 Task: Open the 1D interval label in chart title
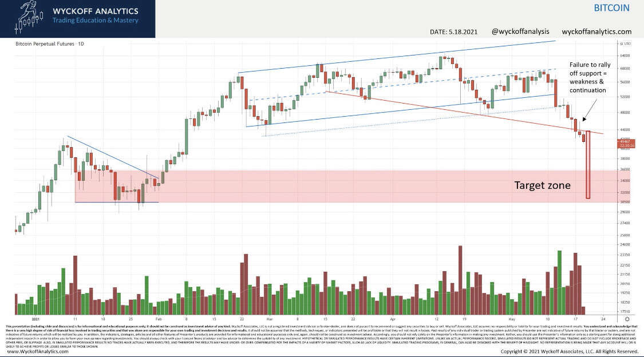pyautogui.click(x=81, y=43)
